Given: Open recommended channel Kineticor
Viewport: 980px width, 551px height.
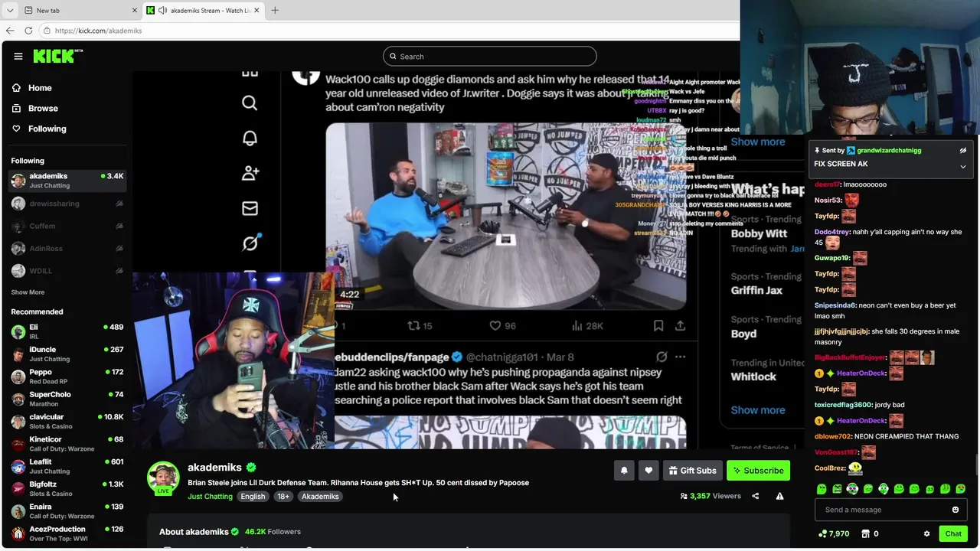Looking at the screenshot, I should point(67,444).
